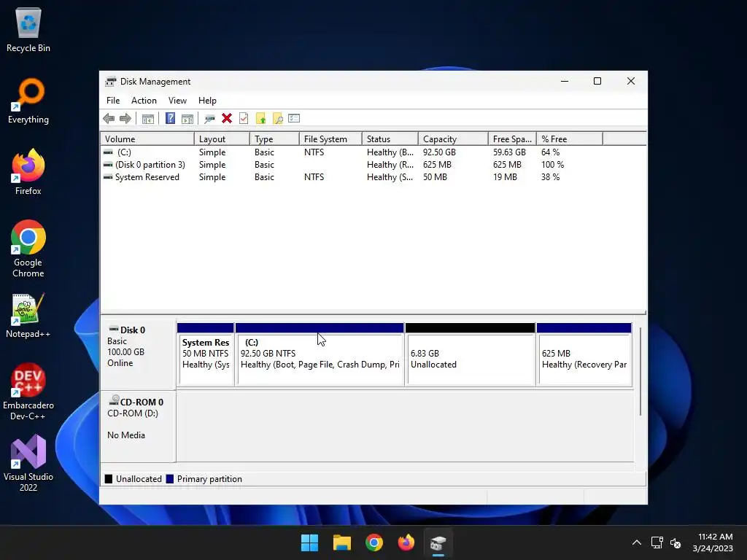The width and height of the screenshot is (747, 560).
Task: Open the View menu
Action: click(177, 101)
